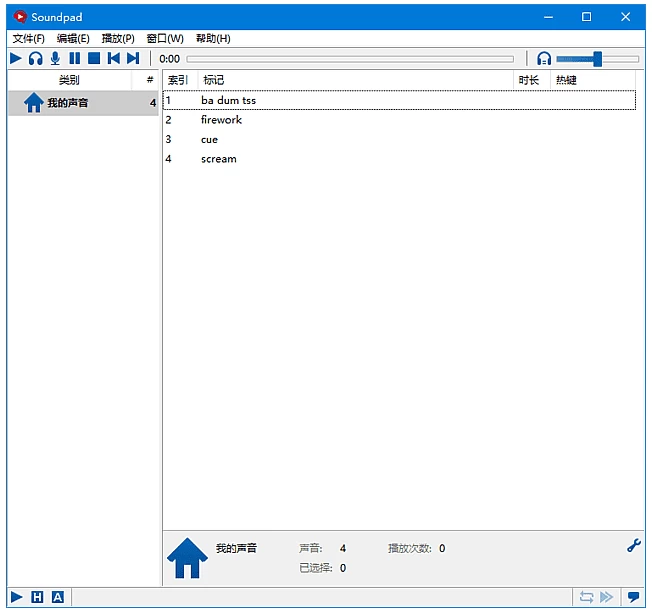The height and width of the screenshot is (615, 652).
Task: Open the 播放(P) menu
Action: (x=118, y=38)
